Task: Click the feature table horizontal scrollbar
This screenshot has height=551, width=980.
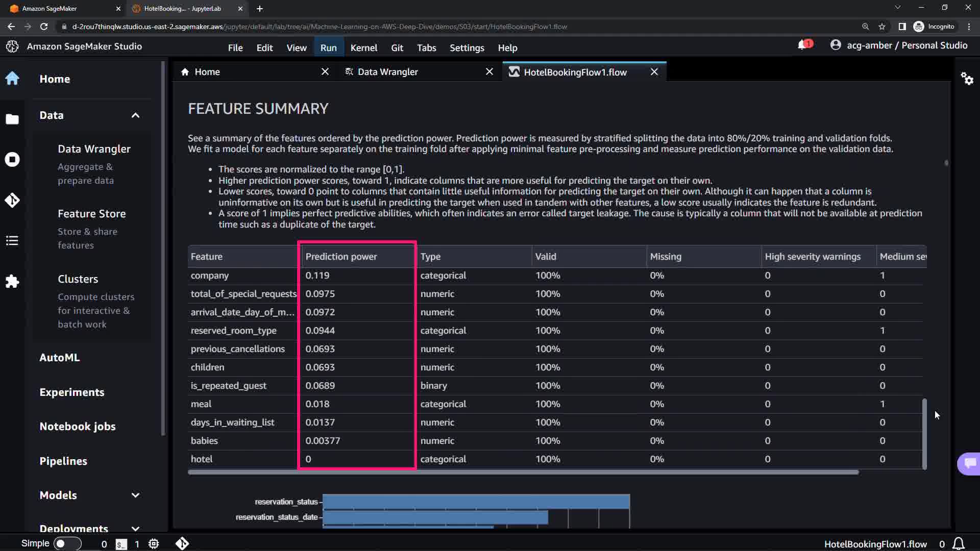Action: pos(523,472)
